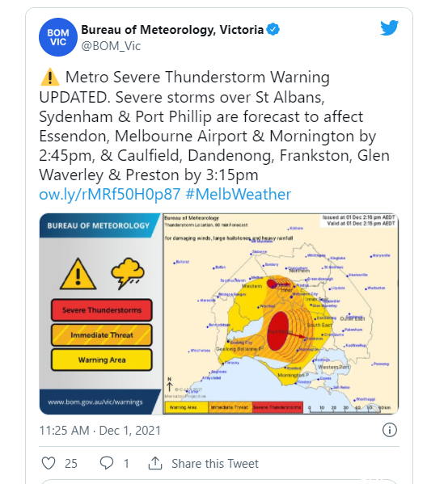Follow the #MelbWeather hashtag
The image size is (448, 484).
pyautogui.click(x=239, y=194)
